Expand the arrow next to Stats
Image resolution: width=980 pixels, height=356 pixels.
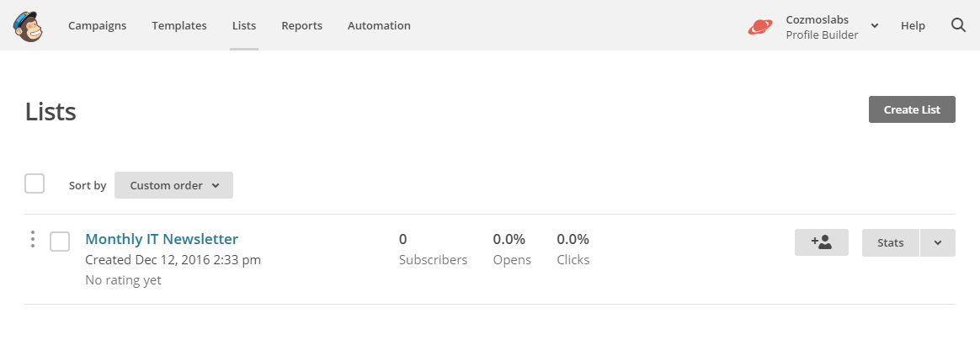pos(938,243)
